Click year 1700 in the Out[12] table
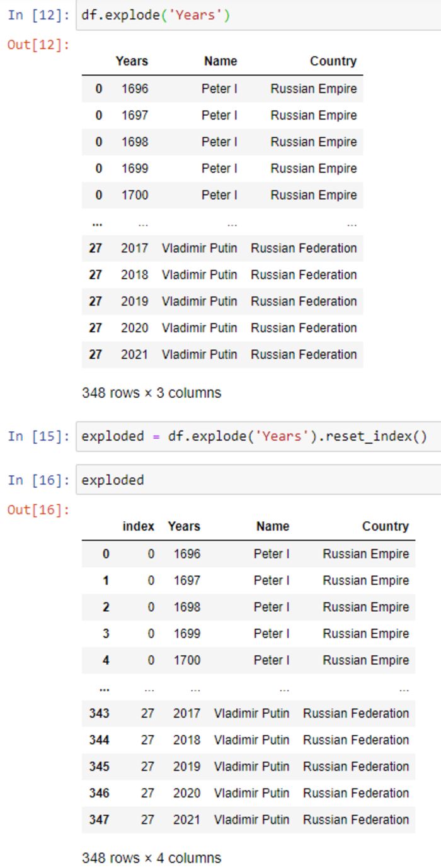441x868 pixels. coord(135,195)
